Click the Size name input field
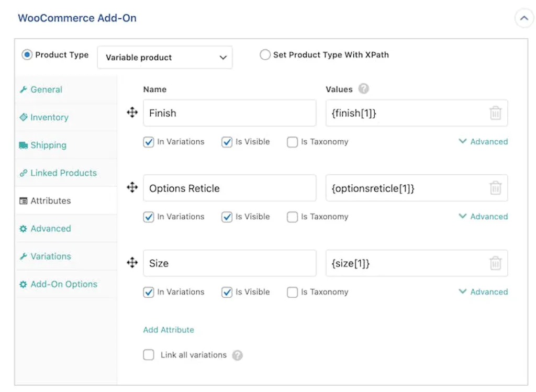 click(x=230, y=263)
